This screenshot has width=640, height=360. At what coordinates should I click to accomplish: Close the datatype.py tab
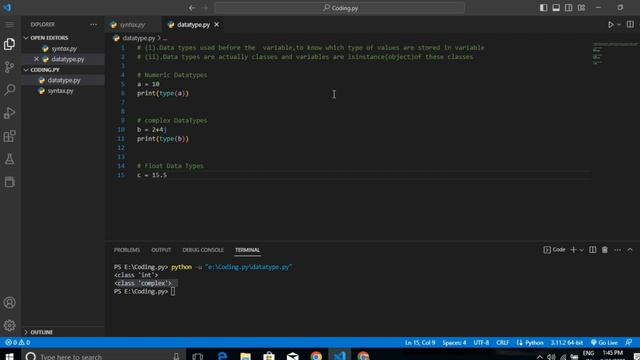coord(216,25)
